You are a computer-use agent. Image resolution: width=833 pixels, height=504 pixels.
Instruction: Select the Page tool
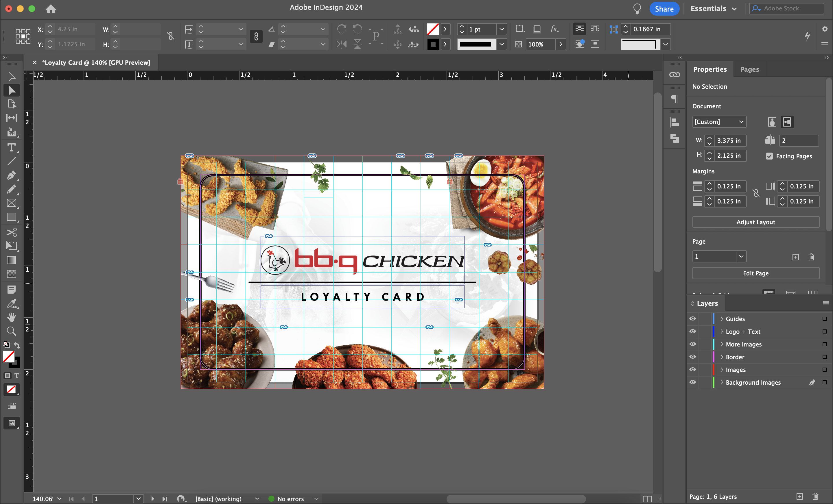(x=12, y=104)
